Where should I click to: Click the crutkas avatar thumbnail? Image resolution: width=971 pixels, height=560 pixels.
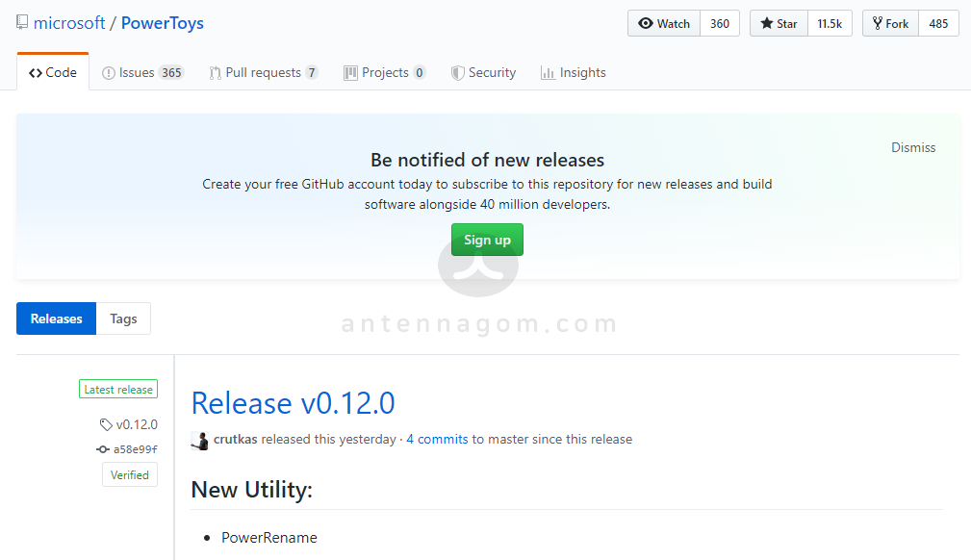pos(200,441)
